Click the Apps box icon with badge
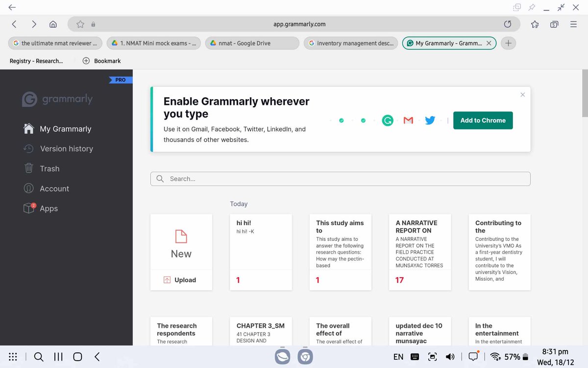The image size is (588, 368). pyautogui.click(x=29, y=209)
